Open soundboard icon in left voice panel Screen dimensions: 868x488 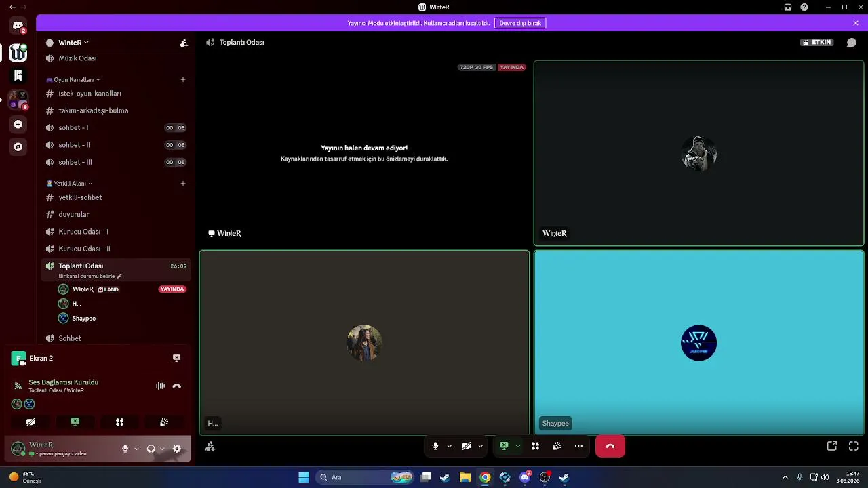164,422
